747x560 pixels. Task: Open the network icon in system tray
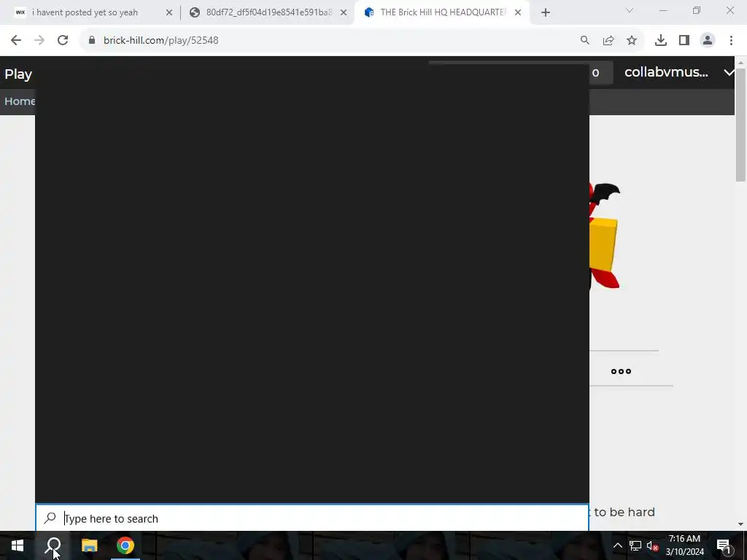point(635,545)
